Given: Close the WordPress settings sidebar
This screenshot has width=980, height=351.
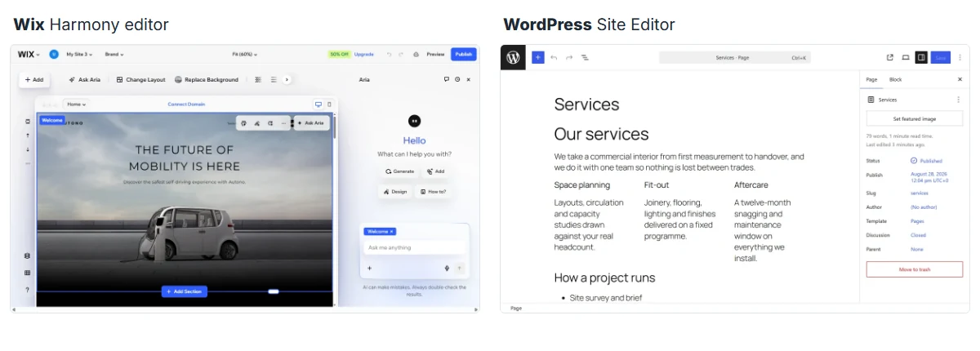Looking at the screenshot, I should 960,79.
